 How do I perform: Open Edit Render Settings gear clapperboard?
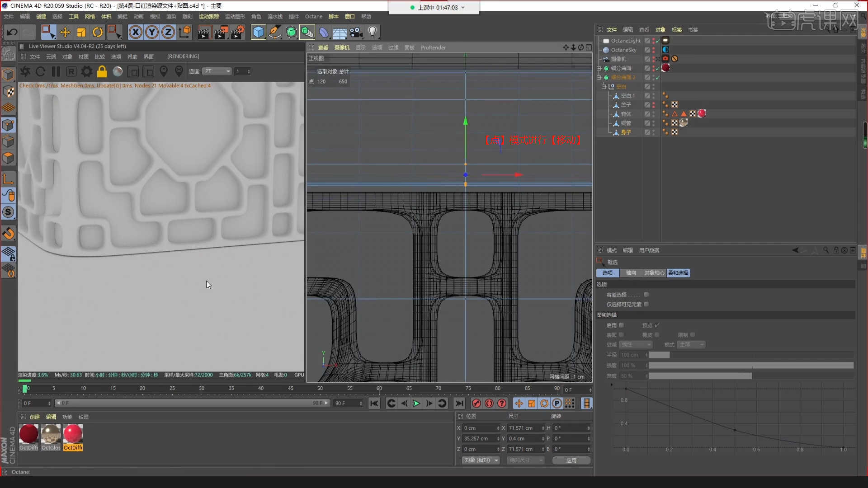238,32
